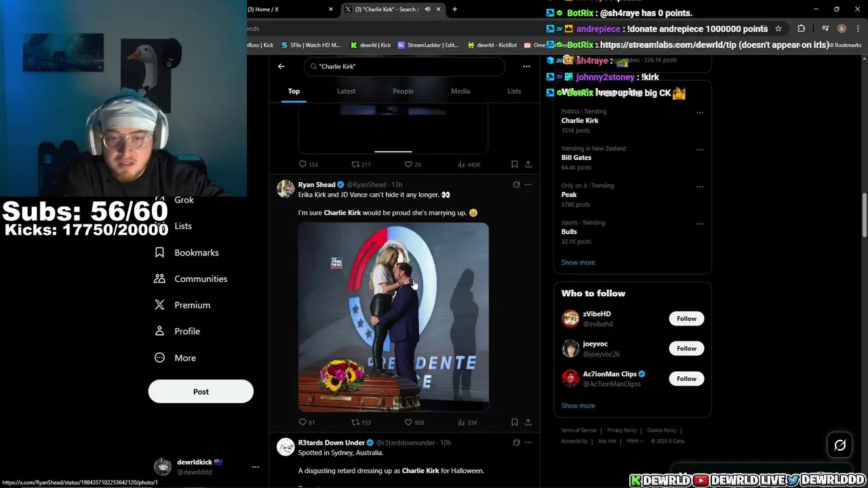
Task: Open Terms of Service link
Action: (x=578, y=430)
